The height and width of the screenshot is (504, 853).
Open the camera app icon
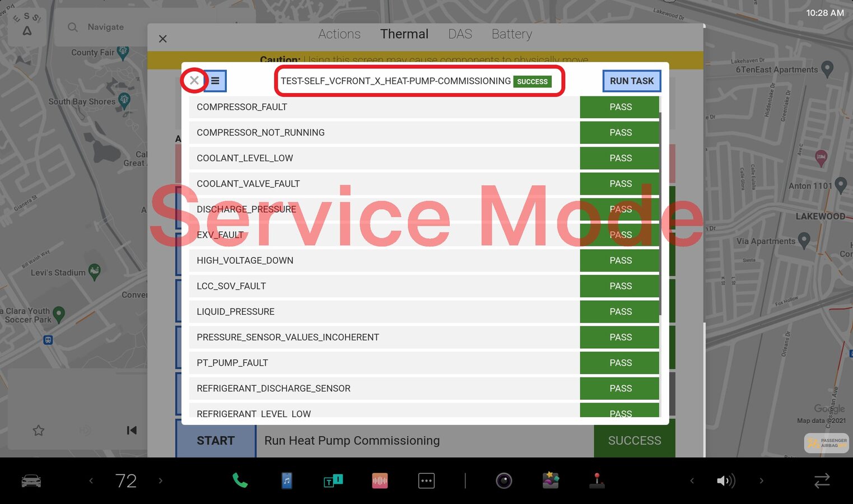click(504, 480)
